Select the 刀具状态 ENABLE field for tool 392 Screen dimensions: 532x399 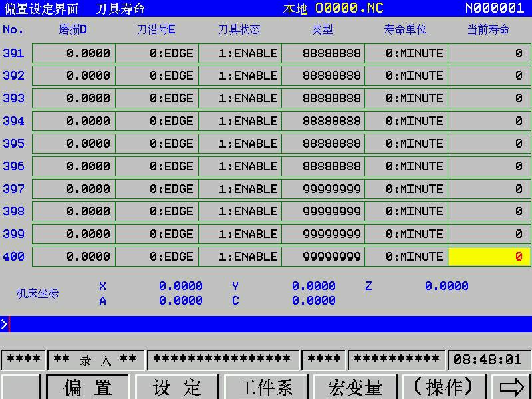[x=240, y=76]
